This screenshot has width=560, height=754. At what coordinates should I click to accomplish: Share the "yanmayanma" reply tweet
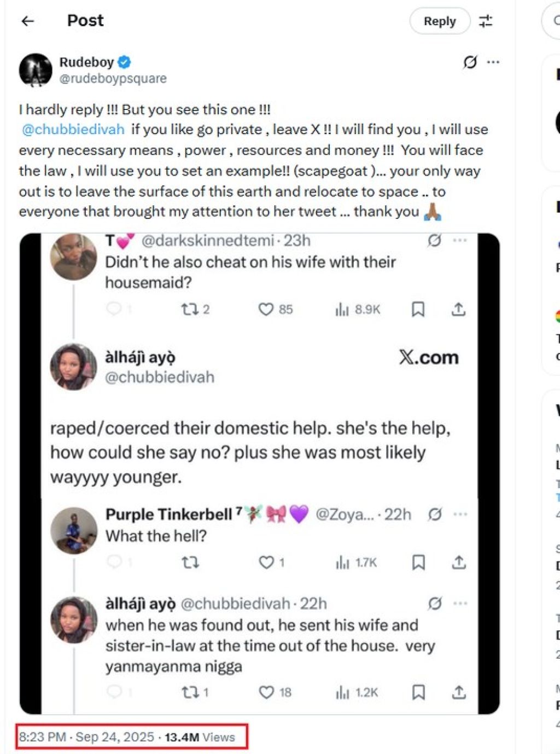point(459,693)
